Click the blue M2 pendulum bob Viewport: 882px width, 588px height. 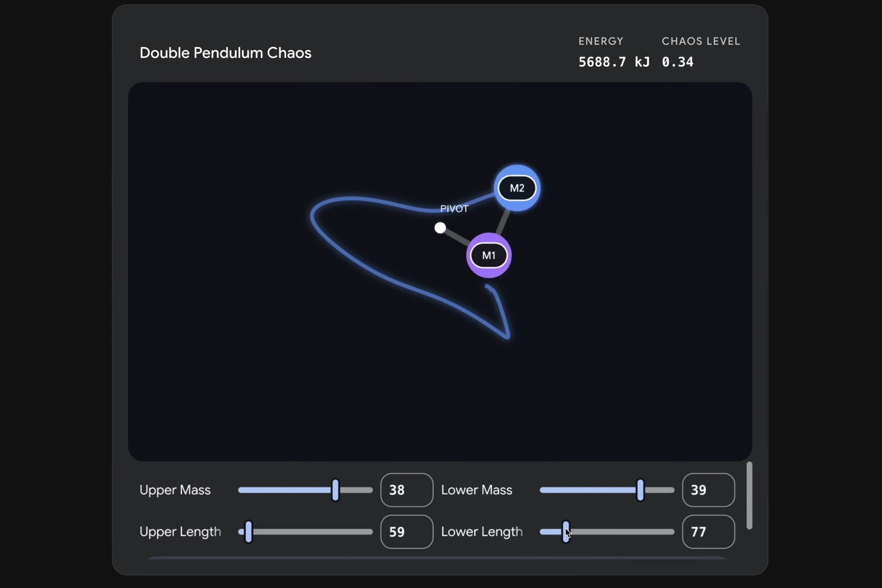point(517,188)
